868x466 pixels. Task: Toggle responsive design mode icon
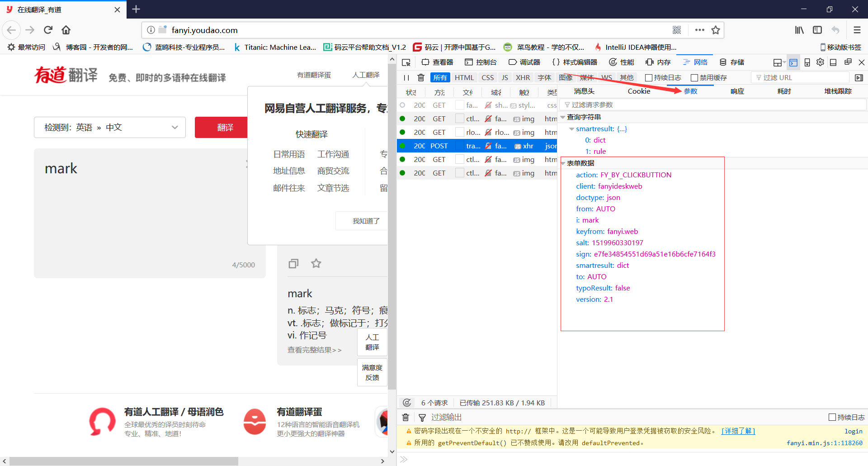pos(807,62)
